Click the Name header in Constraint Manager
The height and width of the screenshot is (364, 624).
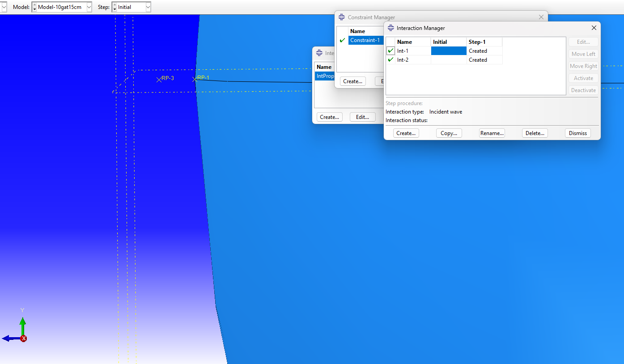pyautogui.click(x=366, y=31)
